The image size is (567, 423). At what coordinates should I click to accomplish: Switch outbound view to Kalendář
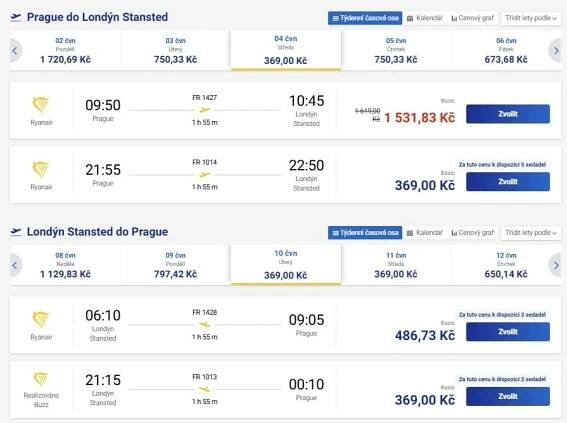pyautogui.click(x=425, y=18)
